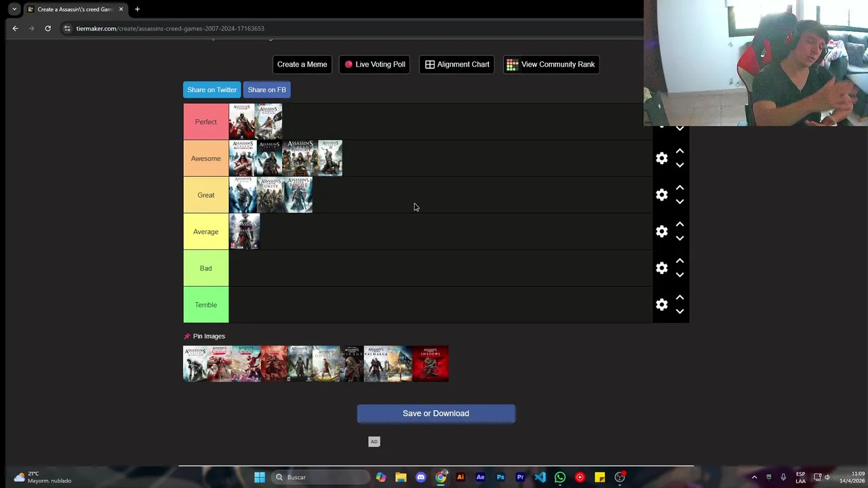The width and height of the screenshot is (868, 488).
Task: Open settings gear for the Awesome tier
Action: pyautogui.click(x=662, y=159)
